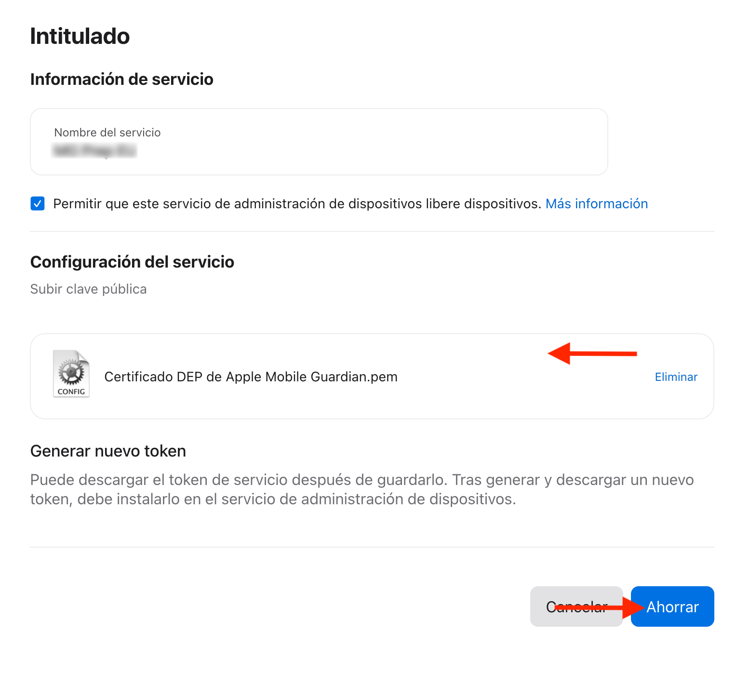Screen dimensions: 750x700
Task: Click the red arrow pointing at Ahorrar
Action: pos(599,607)
